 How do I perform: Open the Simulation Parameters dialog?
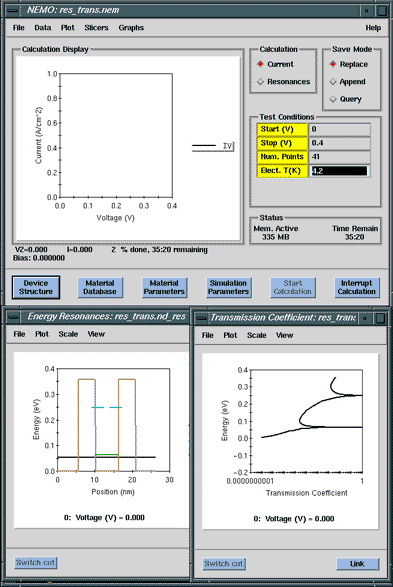[228, 288]
